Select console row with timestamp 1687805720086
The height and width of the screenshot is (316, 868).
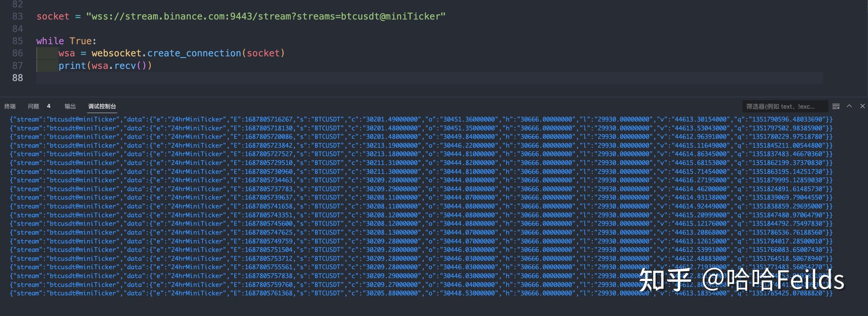click(x=421, y=137)
